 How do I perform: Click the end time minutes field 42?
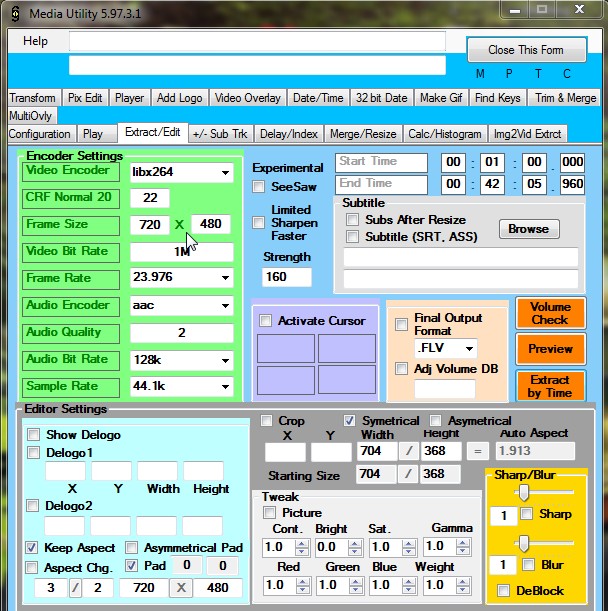tap(492, 184)
